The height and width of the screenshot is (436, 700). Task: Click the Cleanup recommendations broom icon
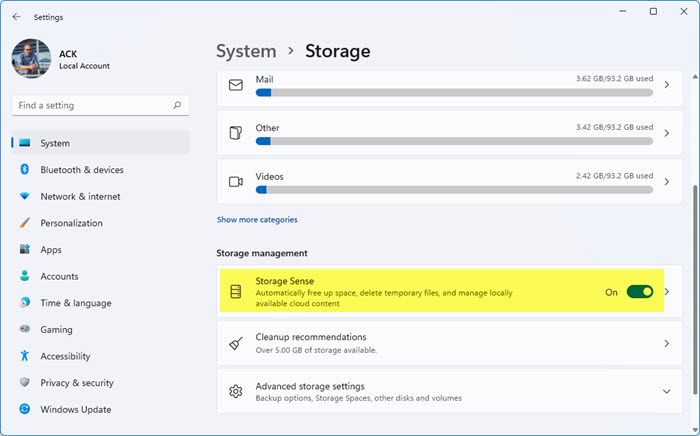click(x=236, y=343)
